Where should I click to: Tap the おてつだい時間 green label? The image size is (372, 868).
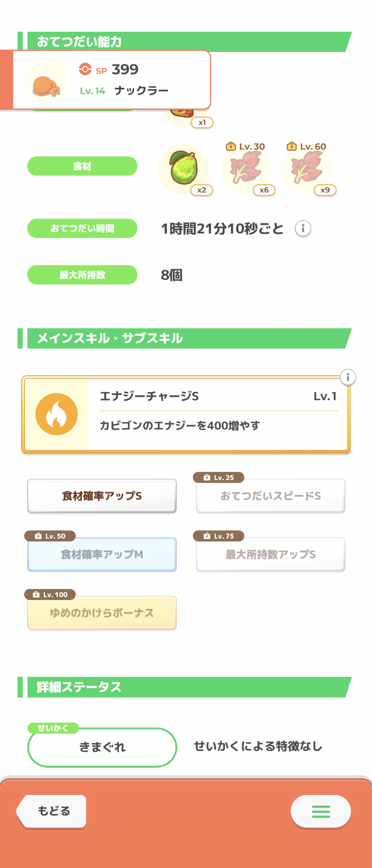tap(82, 228)
